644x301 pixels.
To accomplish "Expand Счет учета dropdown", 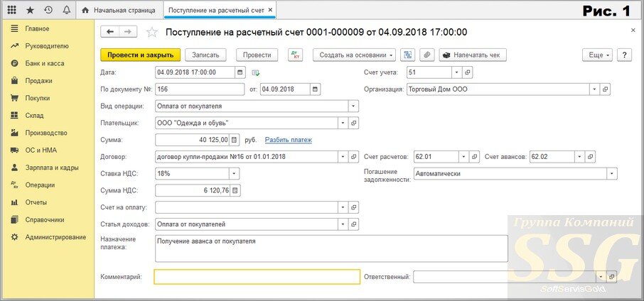I will 457,72.
